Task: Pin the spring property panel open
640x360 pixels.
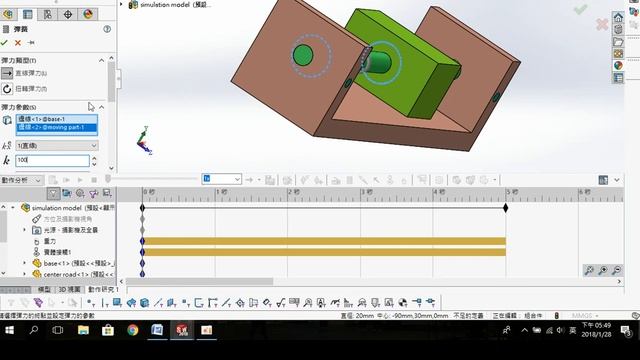Action: 31,42
